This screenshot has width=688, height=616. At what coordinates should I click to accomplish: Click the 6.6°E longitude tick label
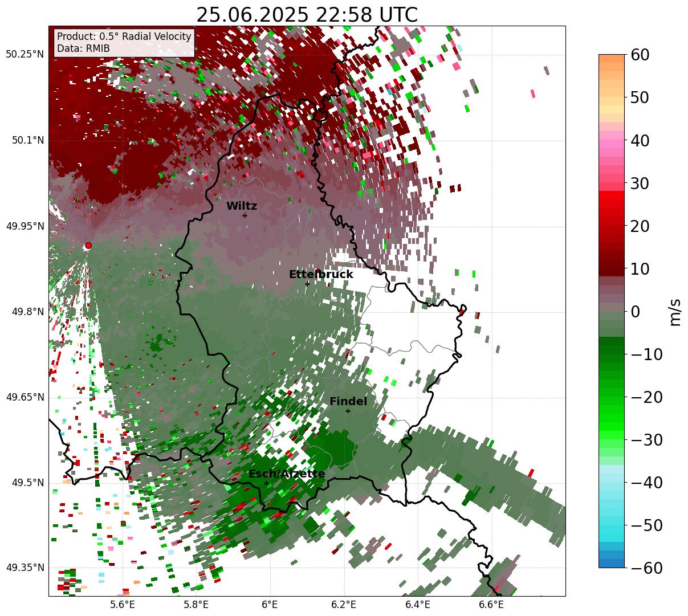(491, 605)
